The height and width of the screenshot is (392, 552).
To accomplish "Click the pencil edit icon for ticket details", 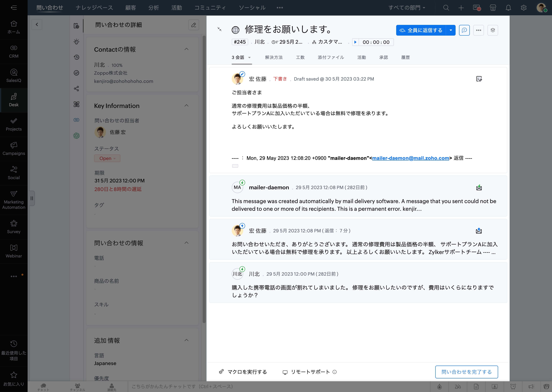I will click(x=194, y=25).
